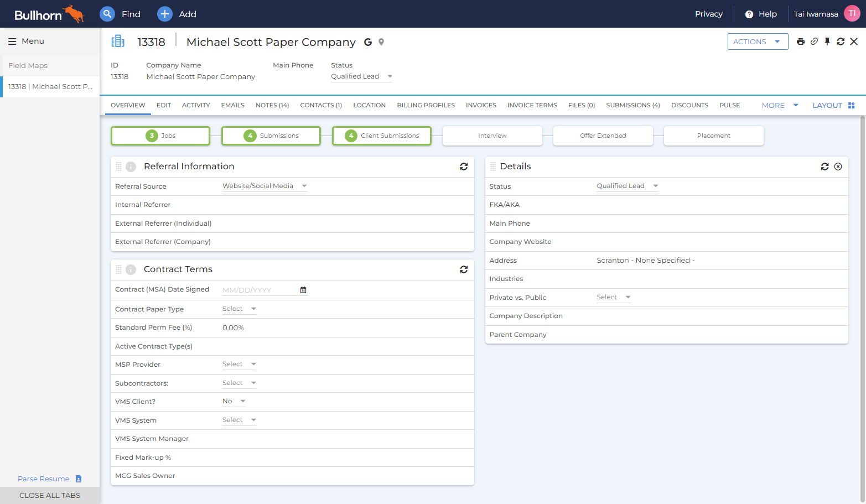Click the Layout grid icon
The width and height of the screenshot is (866, 504).
pos(852,105)
